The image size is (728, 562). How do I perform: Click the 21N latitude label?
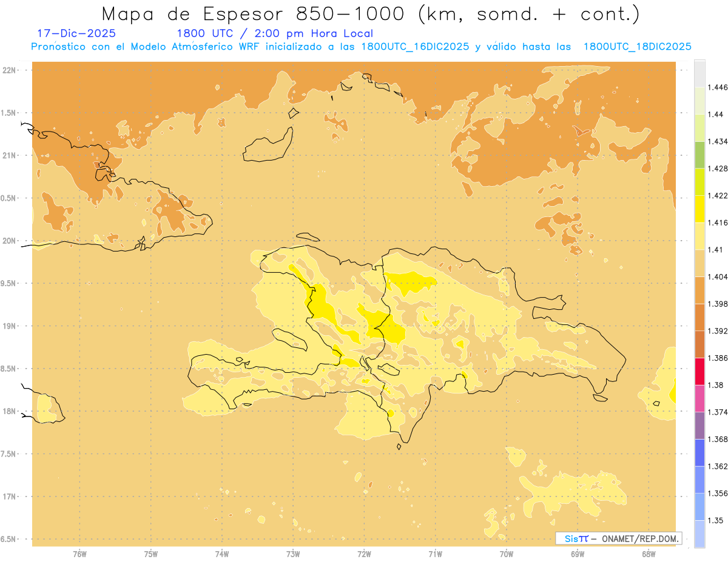point(9,156)
